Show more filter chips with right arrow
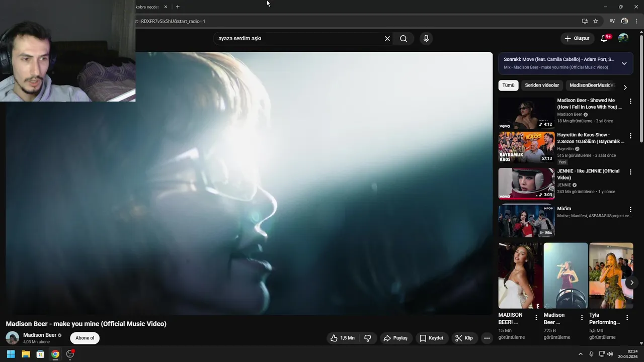This screenshot has width=644, height=362. (x=625, y=87)
